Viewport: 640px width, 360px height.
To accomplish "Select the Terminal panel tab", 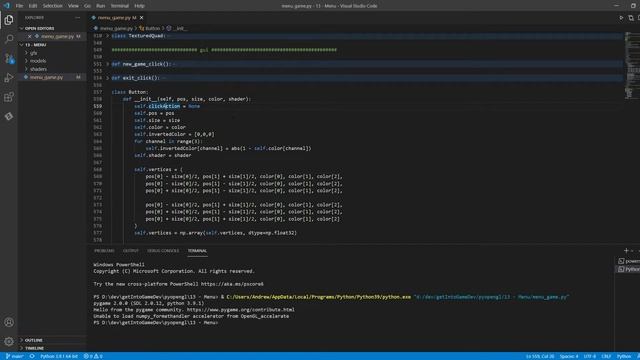I will point(197,251).
